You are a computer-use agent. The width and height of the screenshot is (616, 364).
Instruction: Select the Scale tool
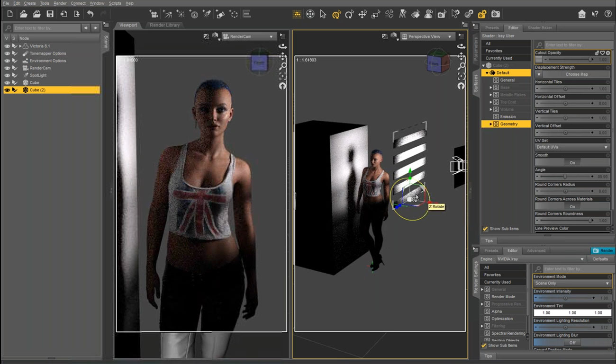pos(376,14)
